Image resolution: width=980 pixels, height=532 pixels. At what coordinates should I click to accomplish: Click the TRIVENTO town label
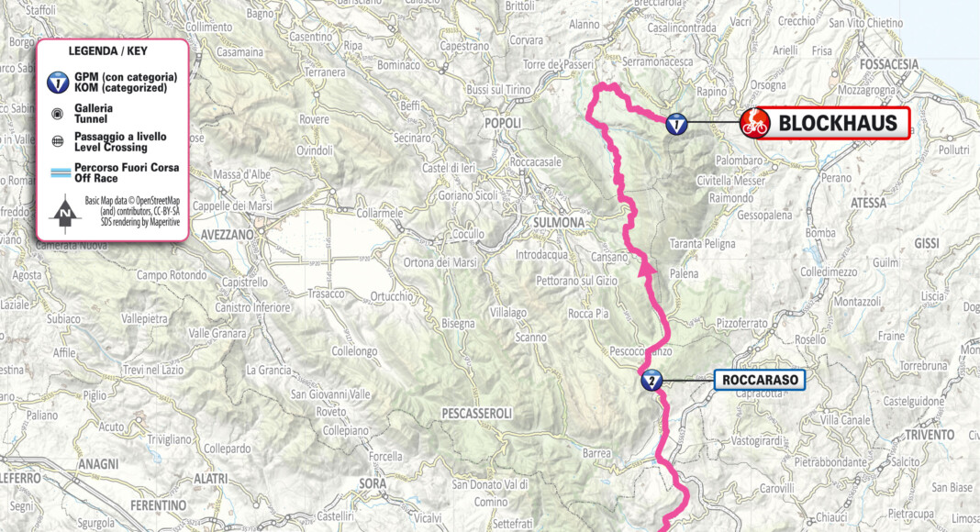(x=930, y=435)
